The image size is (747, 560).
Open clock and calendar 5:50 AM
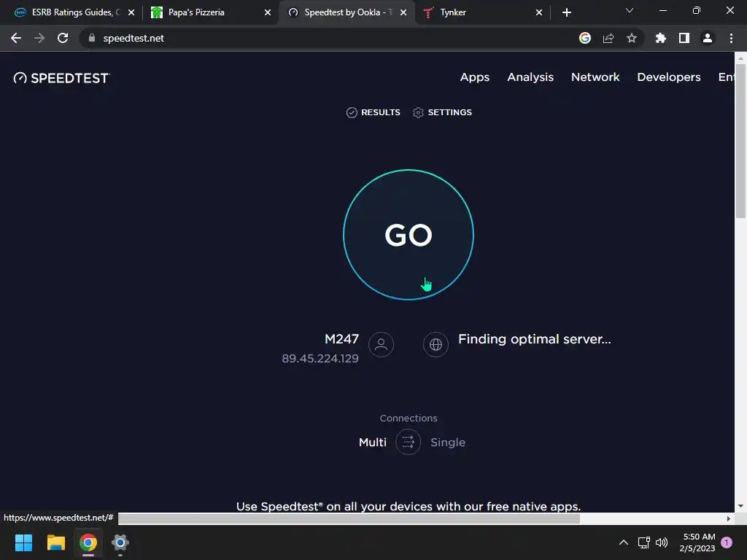click(x=698, y=542)
